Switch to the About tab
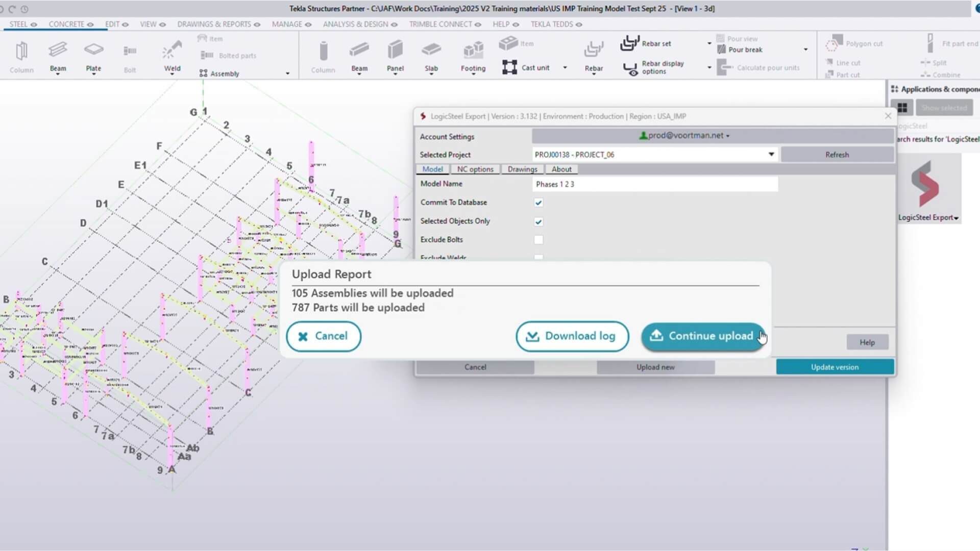This screenshot has width=980, height=551. click(x=561, y=169)
